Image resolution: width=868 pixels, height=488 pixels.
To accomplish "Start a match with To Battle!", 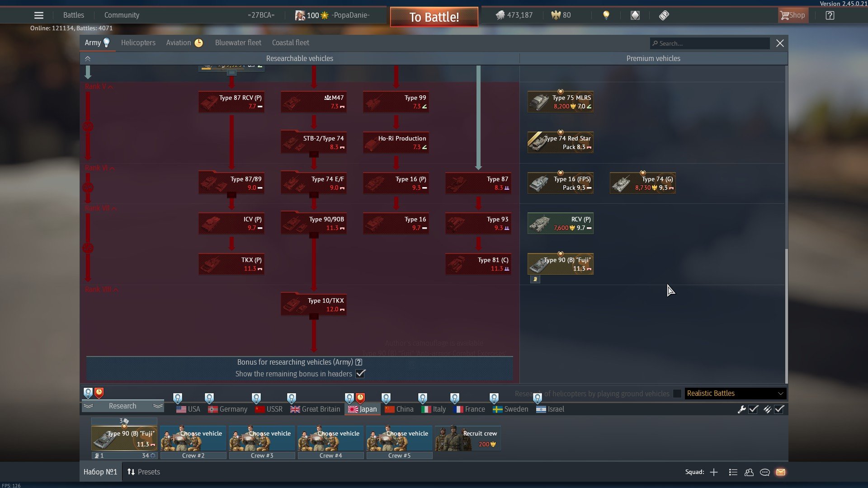I will click(434, 17).
